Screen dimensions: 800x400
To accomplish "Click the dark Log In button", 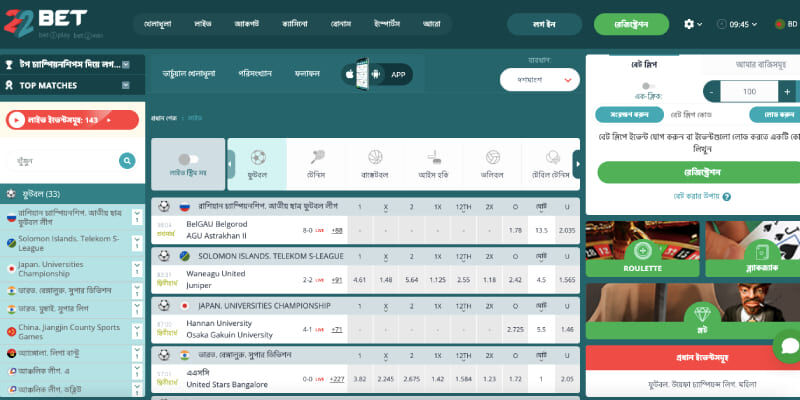I will point(544,24).
